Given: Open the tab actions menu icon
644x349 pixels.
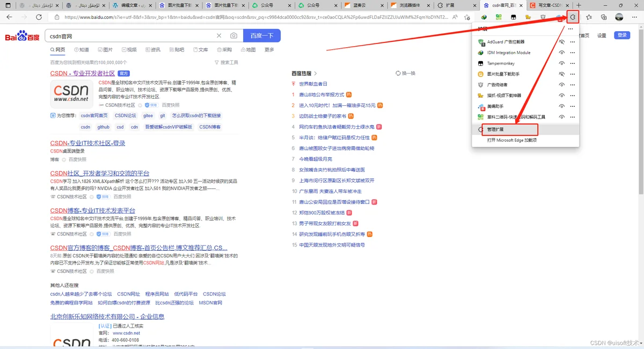Looking at the screenshot, I should point(7,5).
